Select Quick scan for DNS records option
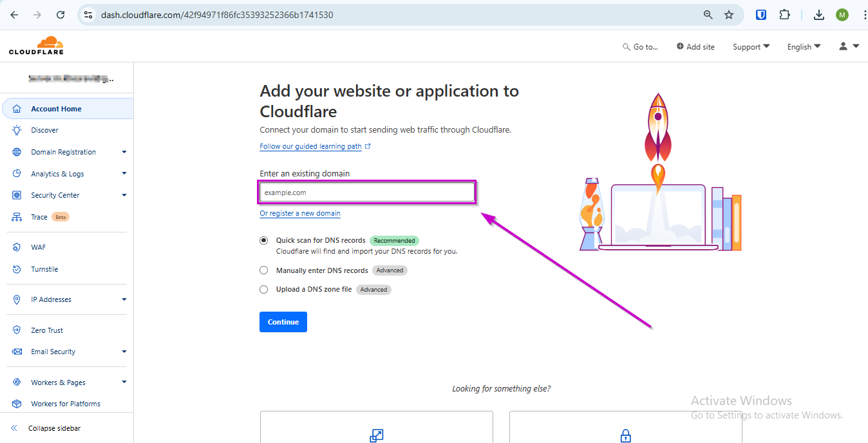Image resolution: width=868 pixels, height=443 pixels. point(264,240)
